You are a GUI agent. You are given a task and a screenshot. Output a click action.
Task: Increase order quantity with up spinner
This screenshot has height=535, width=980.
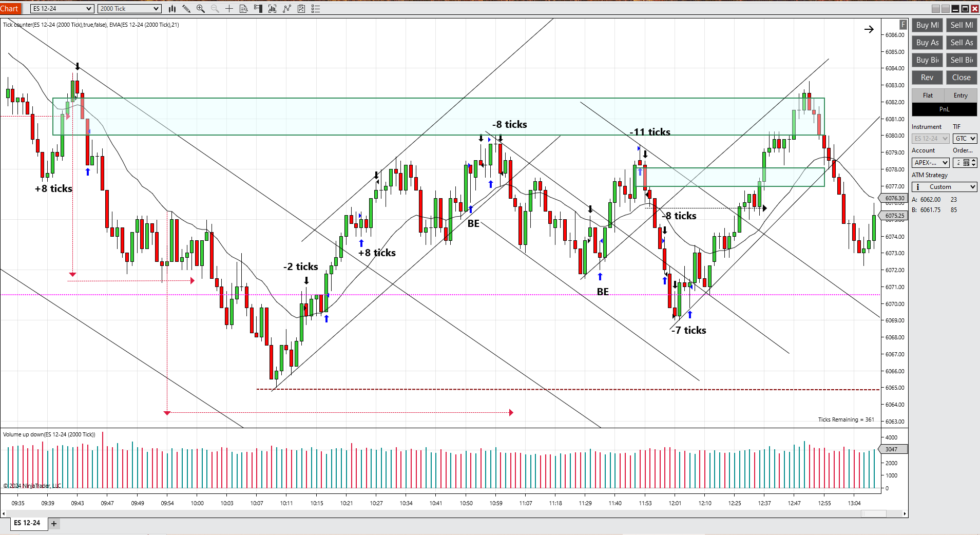974,161
